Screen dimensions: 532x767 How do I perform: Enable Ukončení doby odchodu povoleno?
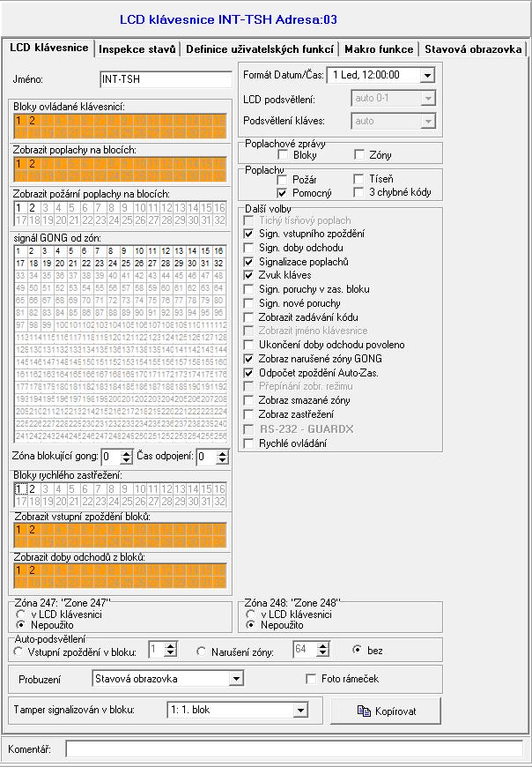coord(248,345)
